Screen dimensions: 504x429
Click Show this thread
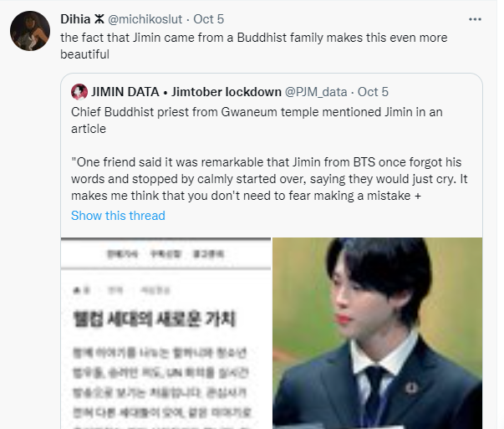pyautogui.click(x=118, y=216)
